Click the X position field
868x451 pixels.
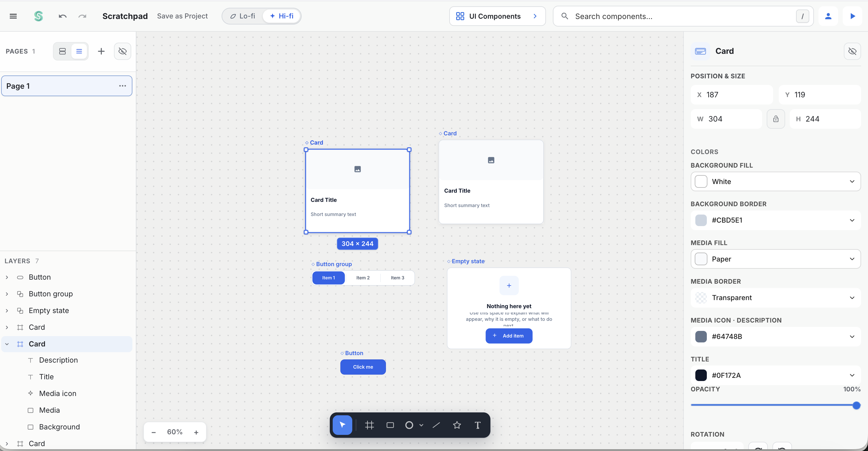tap(732, 95)
